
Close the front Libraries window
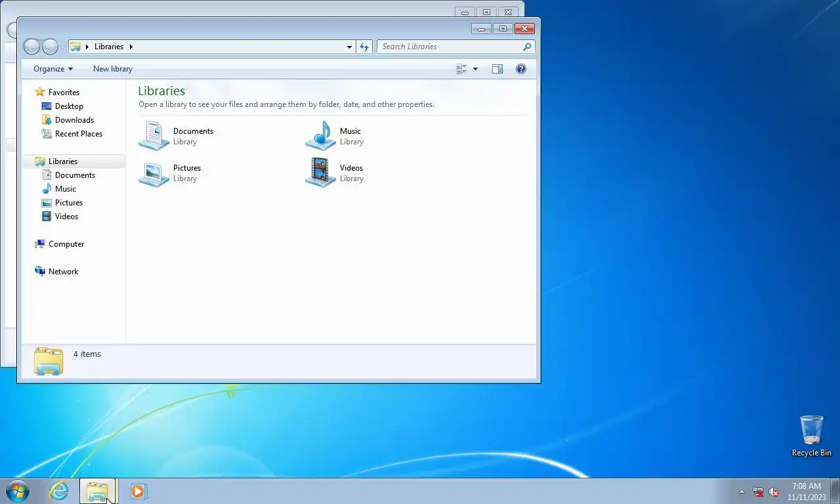pyautogui.click(x=524, y=28)
